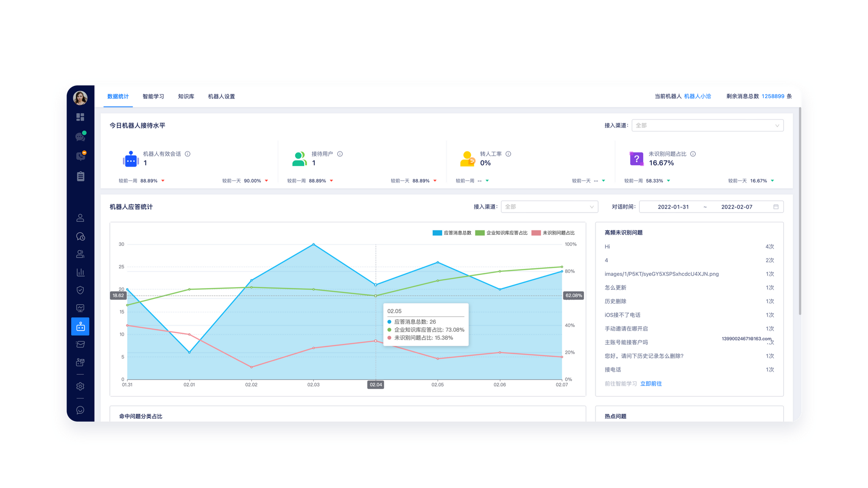This screenshot has width=868, height=488.
Task: Expand top 接入渠道 dropdown
Action: pyautogui.click(x=707, y=125)
